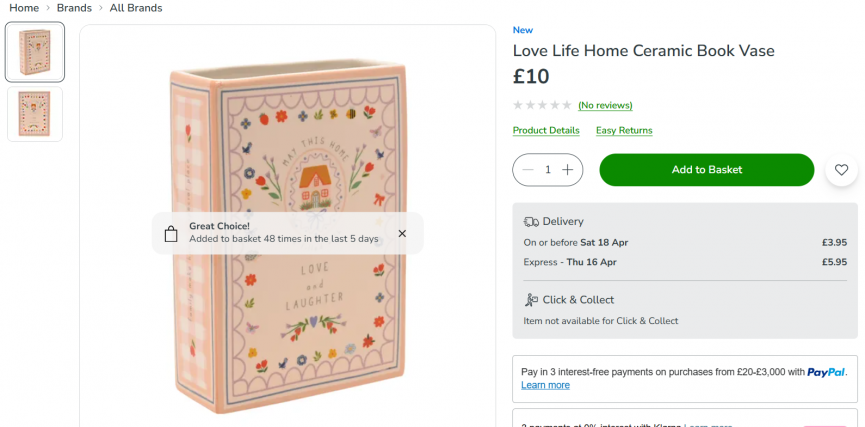The image size is (865, 427).
Task: Dismiss the Great Choice notification
Action: [402, 233]
